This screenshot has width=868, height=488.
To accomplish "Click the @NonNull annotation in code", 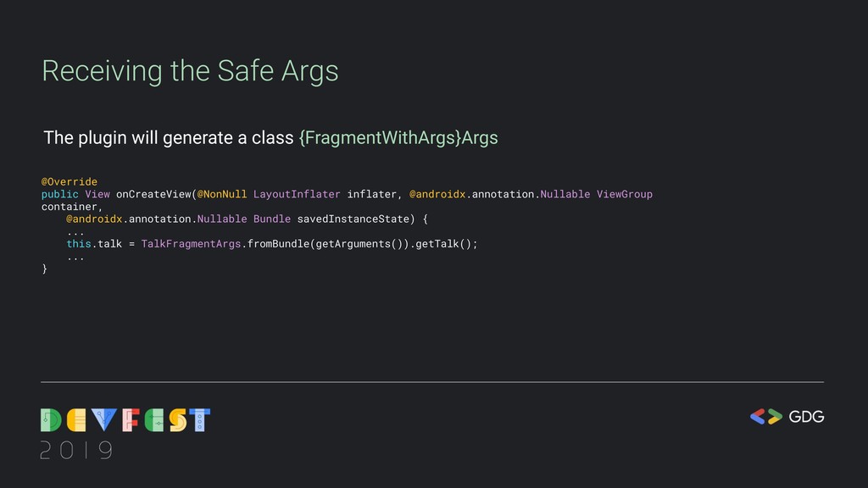I will point(222,194).
